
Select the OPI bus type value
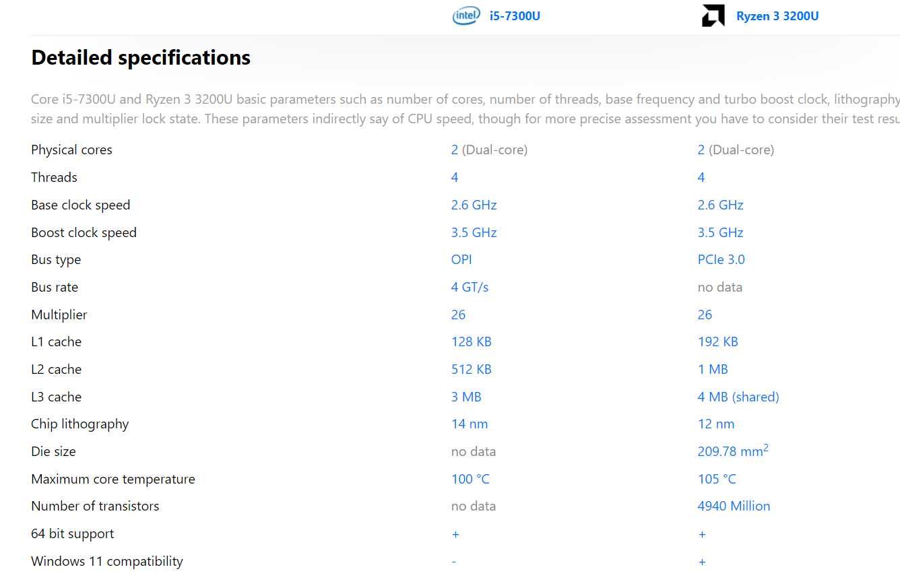click(x=461, y=259)
